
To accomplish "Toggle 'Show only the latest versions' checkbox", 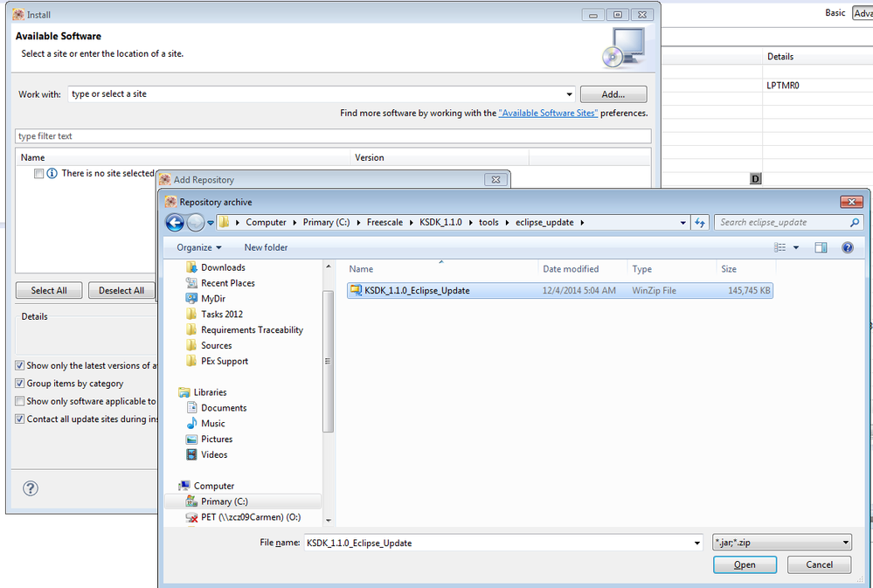I will (x=20, y=365).
